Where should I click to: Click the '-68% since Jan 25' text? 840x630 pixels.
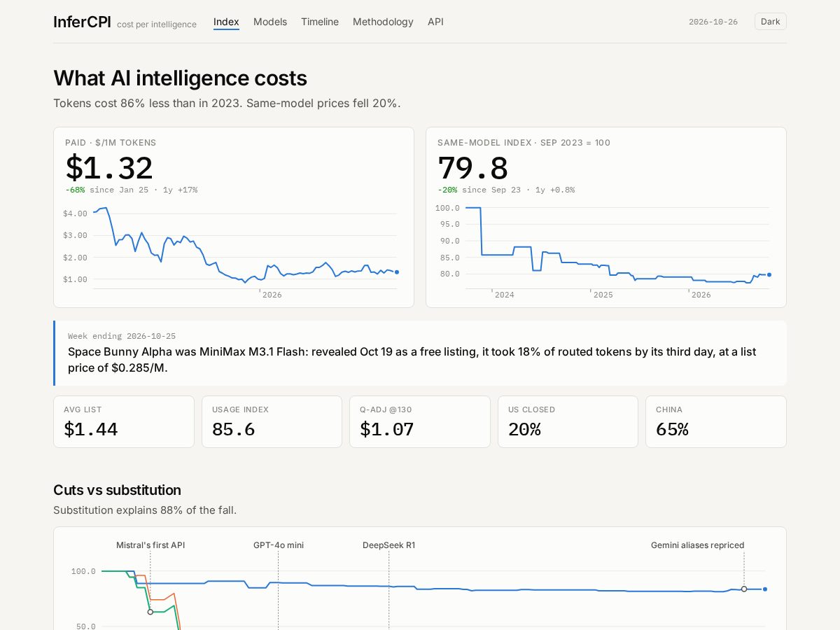click(107, 190)
